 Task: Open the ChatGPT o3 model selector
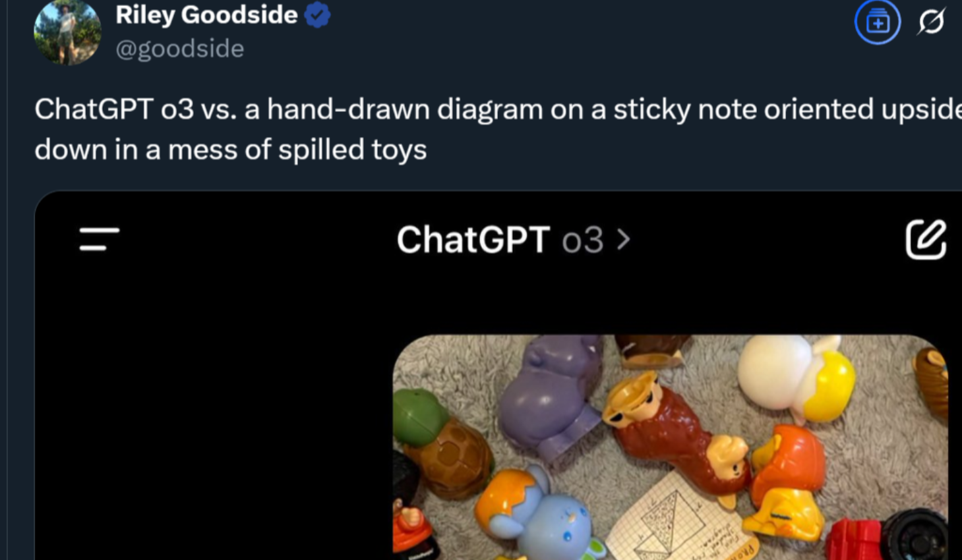click(x=513, y=239)
